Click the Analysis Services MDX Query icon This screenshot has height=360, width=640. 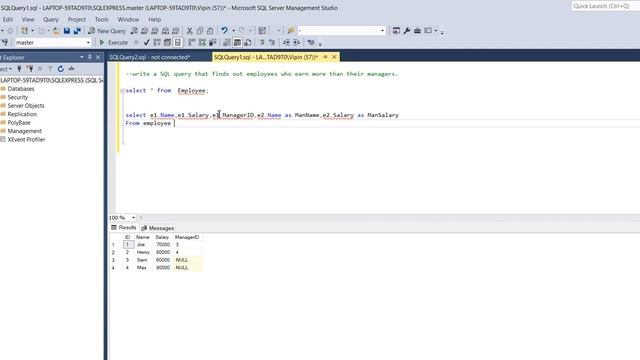pyautogui.click(x=144, y=31)
